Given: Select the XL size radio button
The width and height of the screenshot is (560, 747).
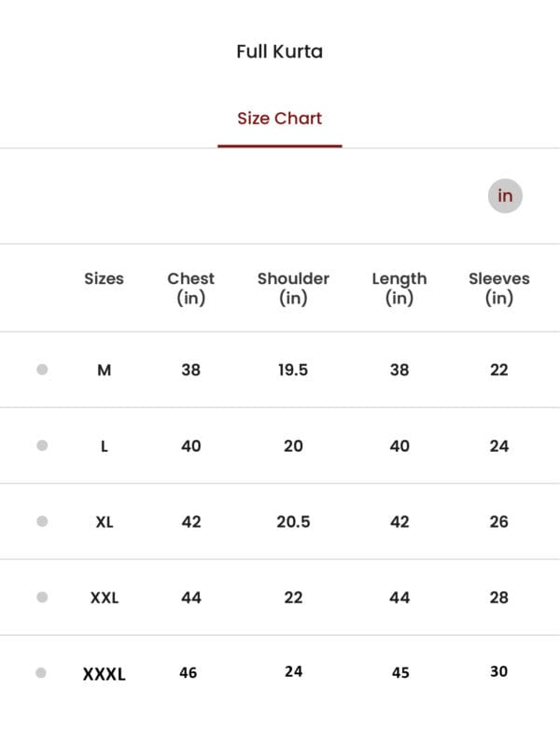Looking at the screenshot, I should 42,521.
